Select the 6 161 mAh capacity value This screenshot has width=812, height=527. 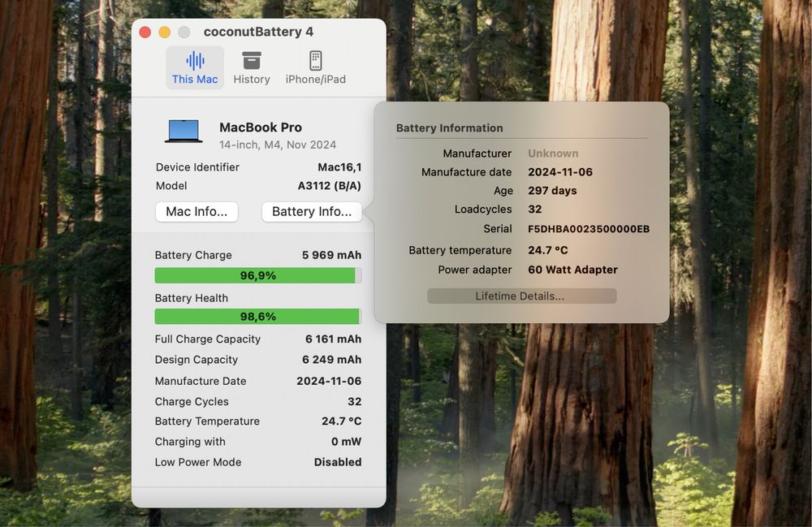coord(334,339)
